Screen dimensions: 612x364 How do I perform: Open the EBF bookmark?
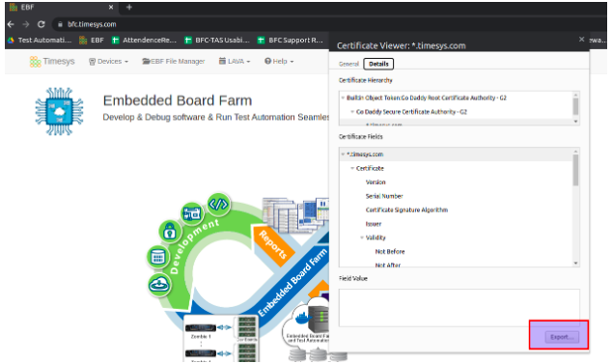pyautogui.click(x=92, y=40)
